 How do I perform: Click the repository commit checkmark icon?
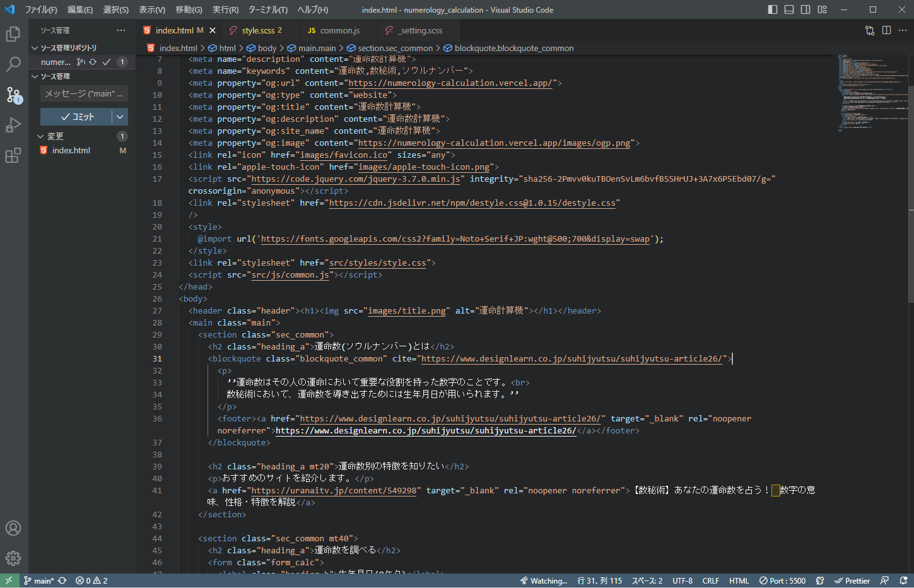point(107,62)
